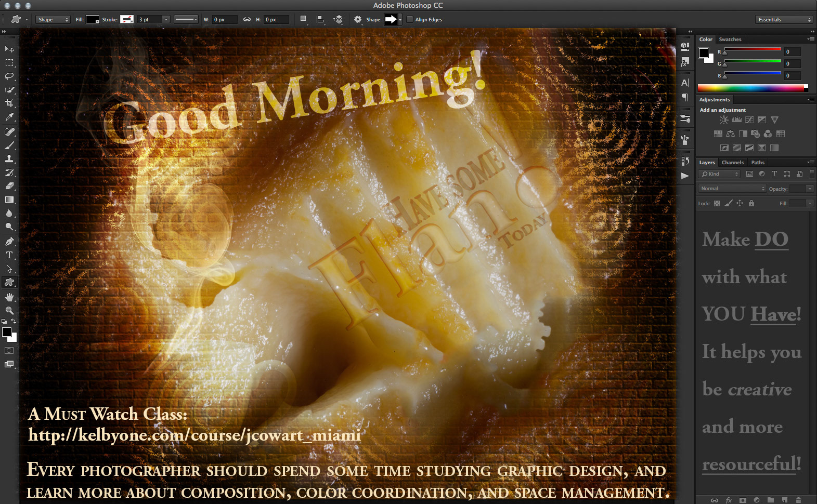
Task: Open the Paragraph panel icon
Action: [685, 97]
